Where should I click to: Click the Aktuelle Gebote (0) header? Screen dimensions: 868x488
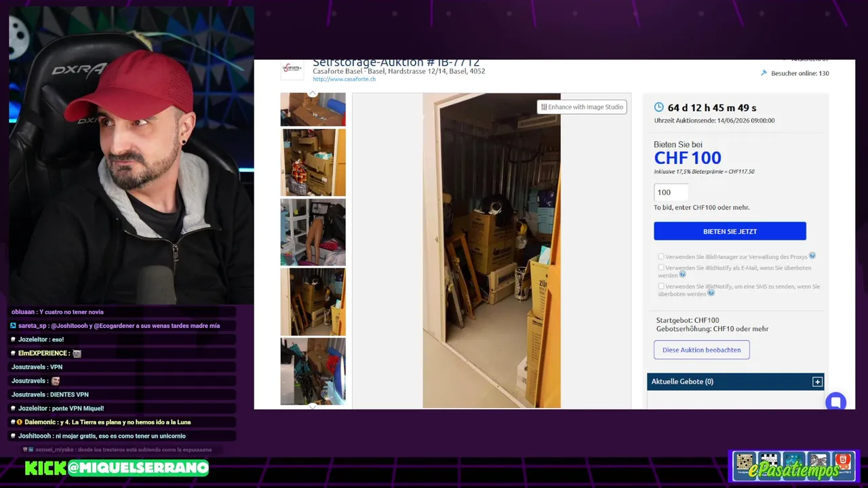pyautogui.click(x=735, y=382)
